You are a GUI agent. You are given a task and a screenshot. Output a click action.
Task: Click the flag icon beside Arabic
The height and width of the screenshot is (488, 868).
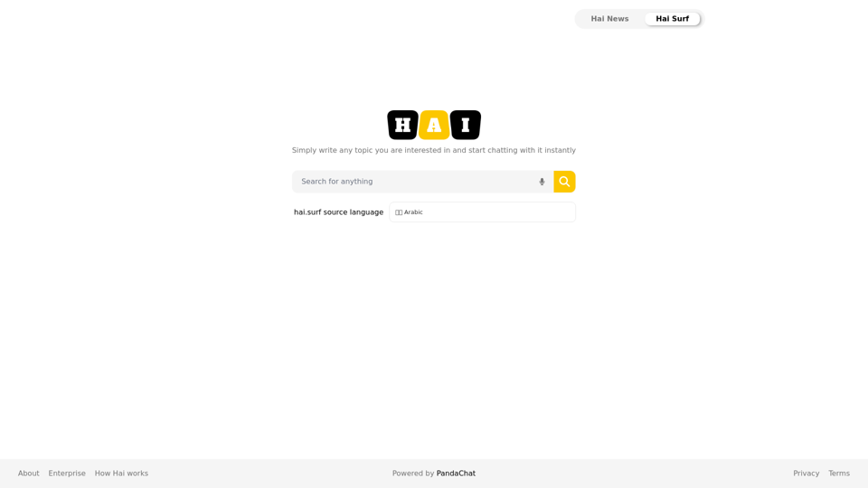click(x=399, y=212)
